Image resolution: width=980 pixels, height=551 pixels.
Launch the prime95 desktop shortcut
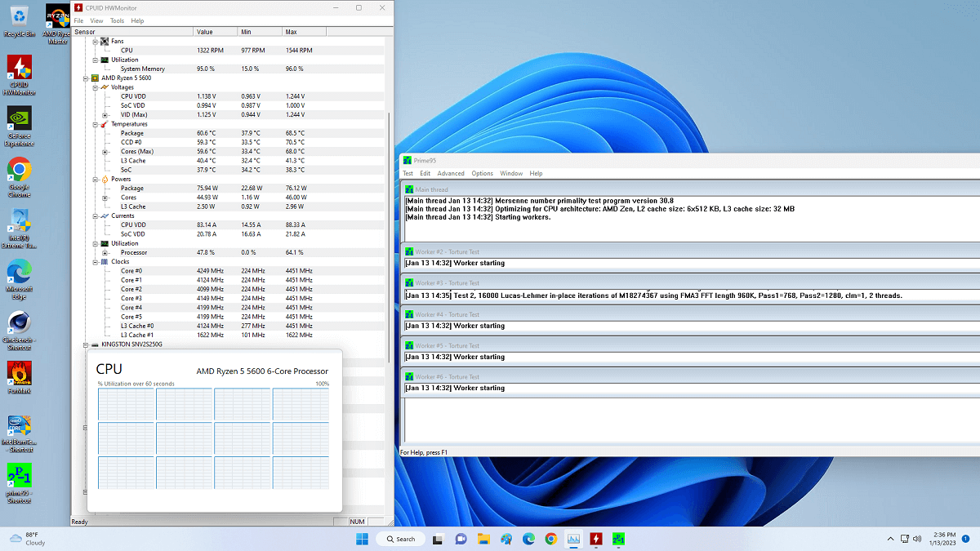click(20, 485)
